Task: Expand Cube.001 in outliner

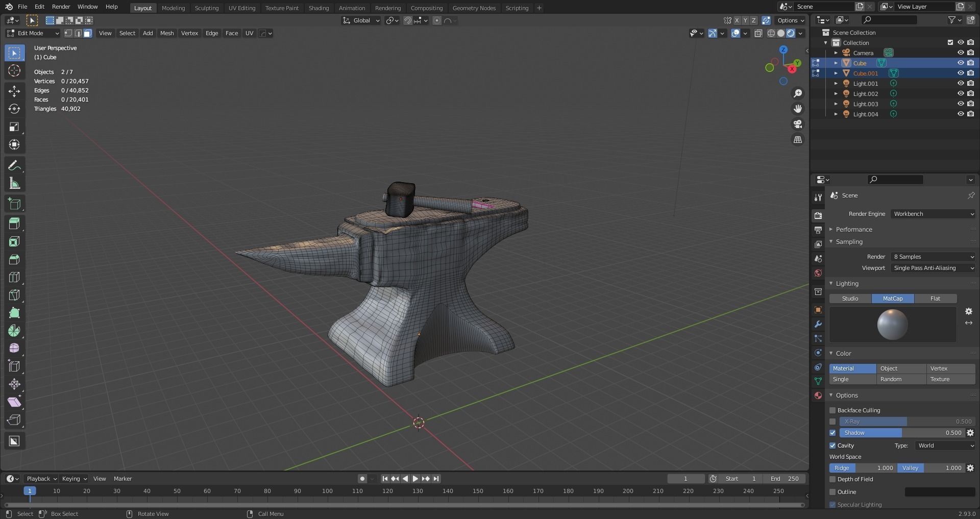Action: (x=836, y=73)
